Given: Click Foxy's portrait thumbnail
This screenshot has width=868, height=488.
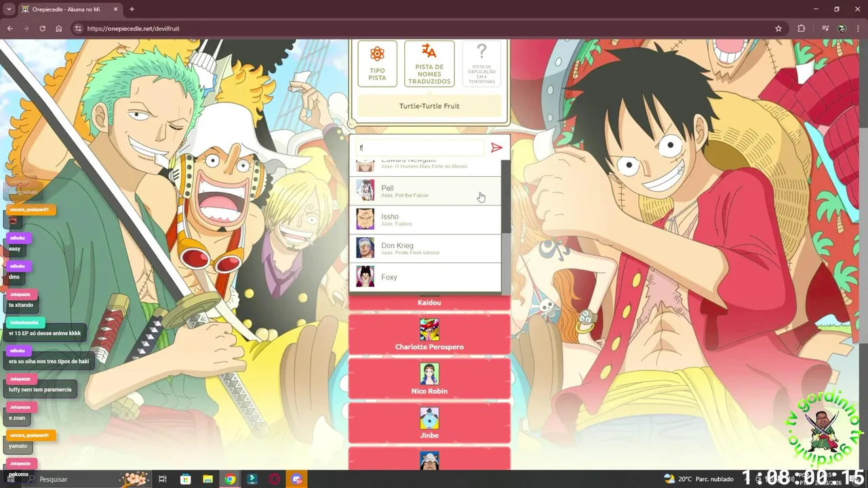Looking at the screenshot, I should click(x=366, y=277).
